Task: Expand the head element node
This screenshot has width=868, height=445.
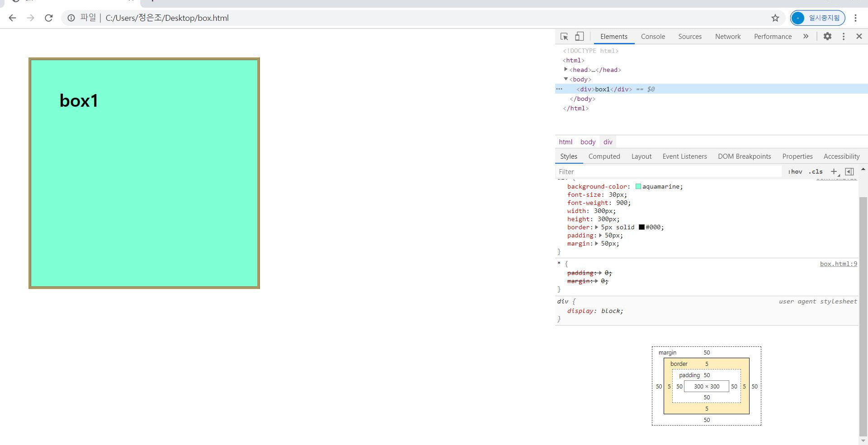Action: point(566,69)
